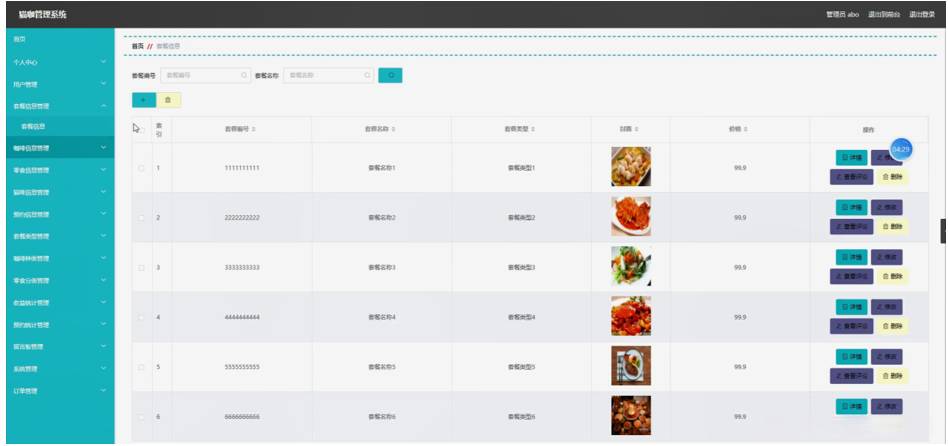Click 详情 button for 套餐名称2
Viewport: 948px width, 446px height.
click(x=851, y=207)
